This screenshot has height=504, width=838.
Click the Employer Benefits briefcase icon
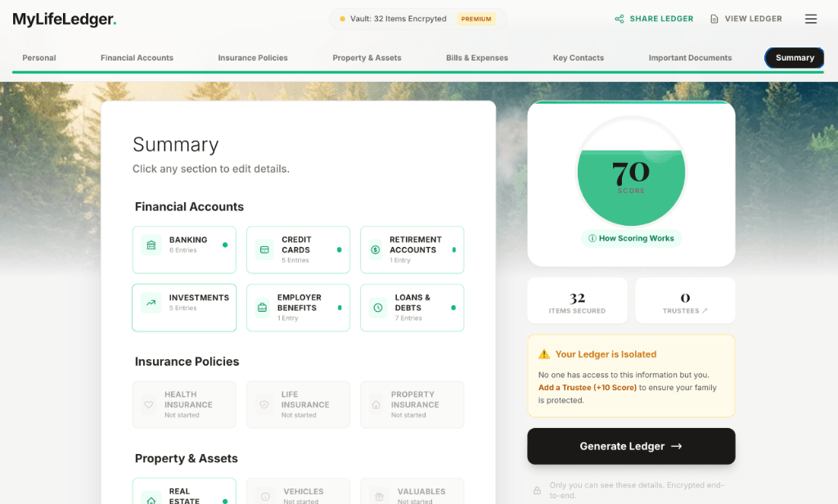261,307
